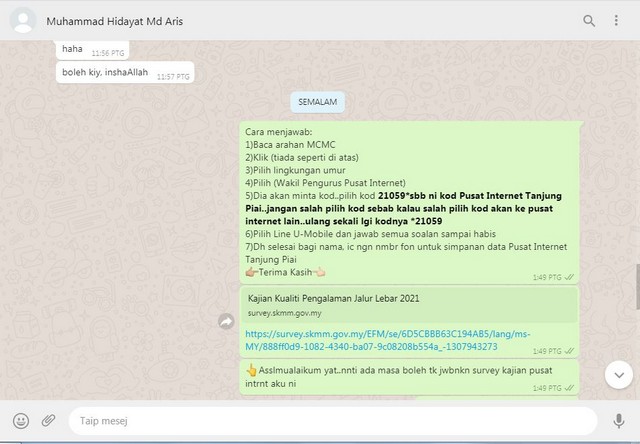Open the survey.skmm.gov.my URL link

(x=370, y=340)
